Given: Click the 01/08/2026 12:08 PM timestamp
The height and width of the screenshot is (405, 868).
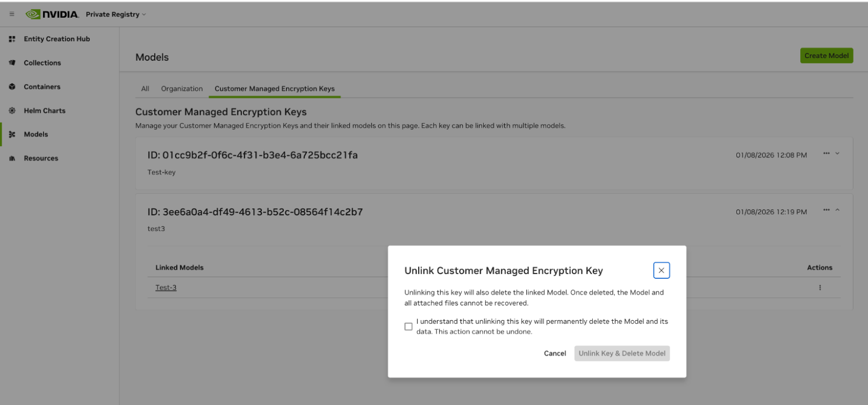Looking at the screenshot, I should click(x=771, y=155).
